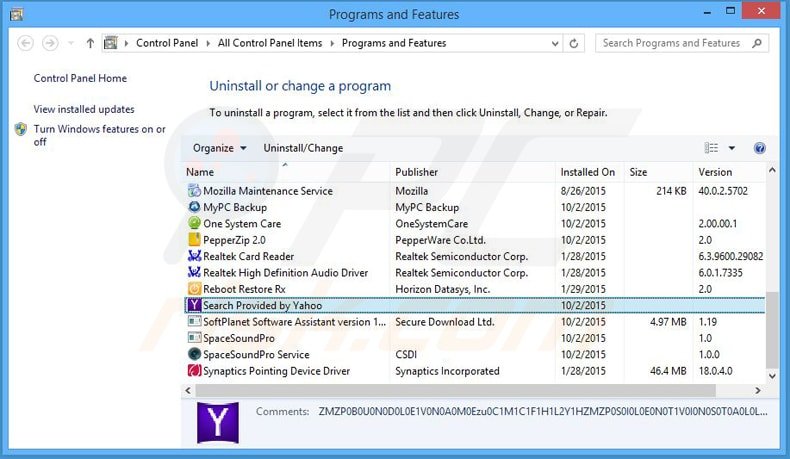Click the Control Panel breadcrumb
The height and width of the screenshot is (459, 790).
167,43
